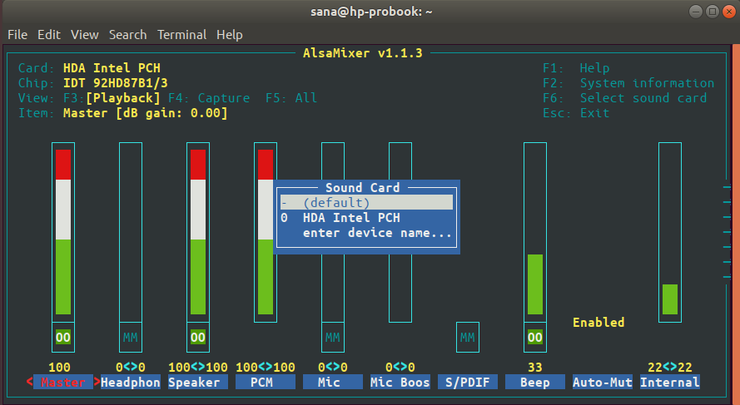Toggle the Mic mute indicator (MM)
This screenshot has width=740, height=405.
click(333, 337)
